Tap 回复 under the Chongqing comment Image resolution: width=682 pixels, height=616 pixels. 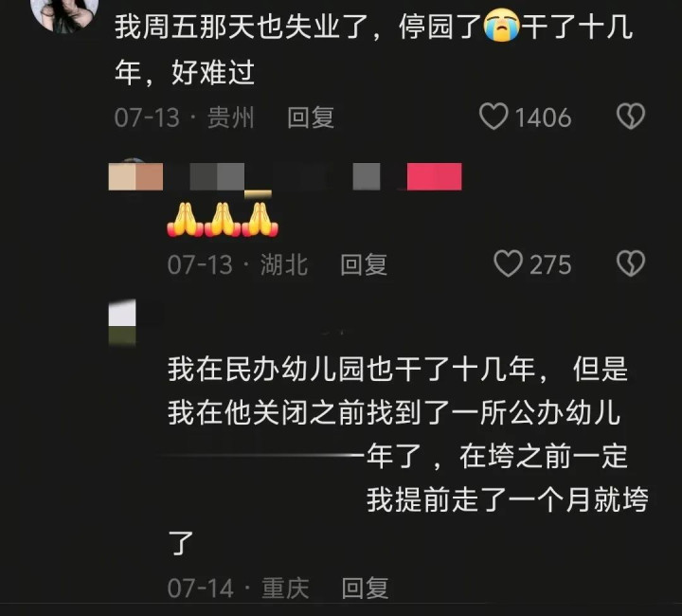point(365,589)
